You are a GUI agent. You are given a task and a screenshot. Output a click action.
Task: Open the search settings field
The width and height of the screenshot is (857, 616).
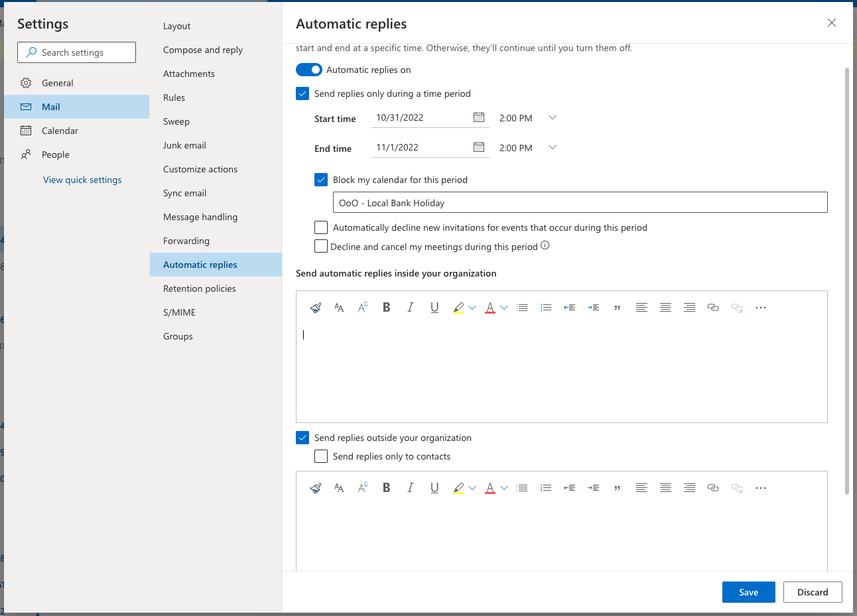(76, 52)
